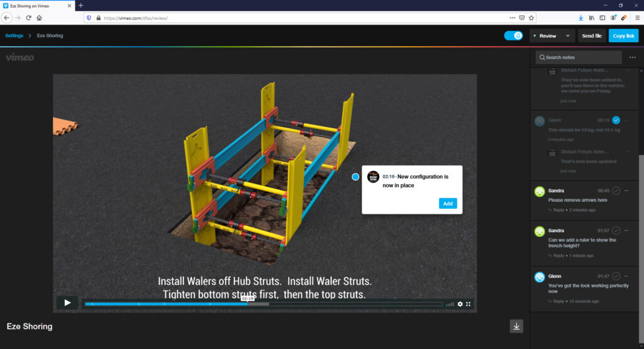644x349 pixels.
Task: Click the Eze Shoring breadcrumb
Action: pos(50,36)
